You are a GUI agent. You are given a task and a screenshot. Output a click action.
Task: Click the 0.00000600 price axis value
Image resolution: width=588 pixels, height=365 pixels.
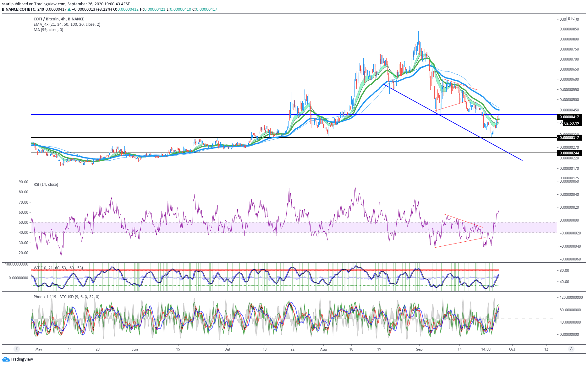(569, 79)
